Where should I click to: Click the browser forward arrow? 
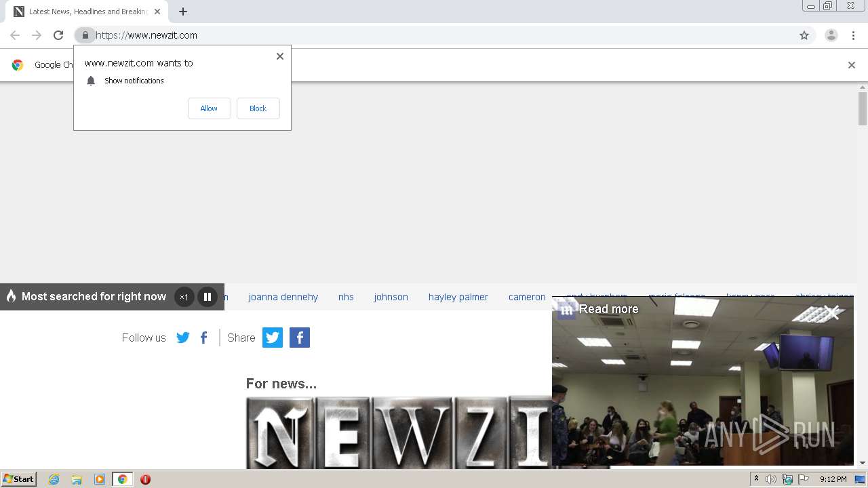[37, 35]
